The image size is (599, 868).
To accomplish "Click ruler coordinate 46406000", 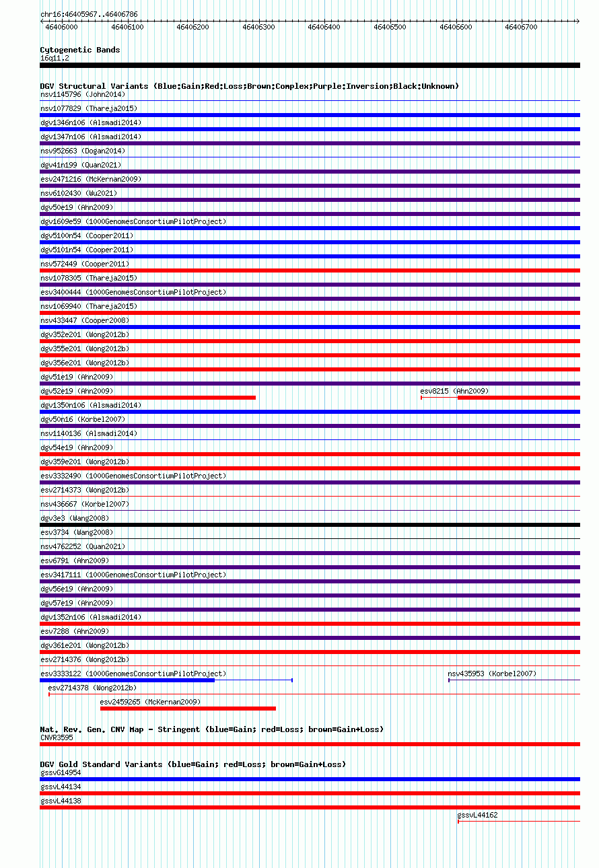I will point(62,27).
